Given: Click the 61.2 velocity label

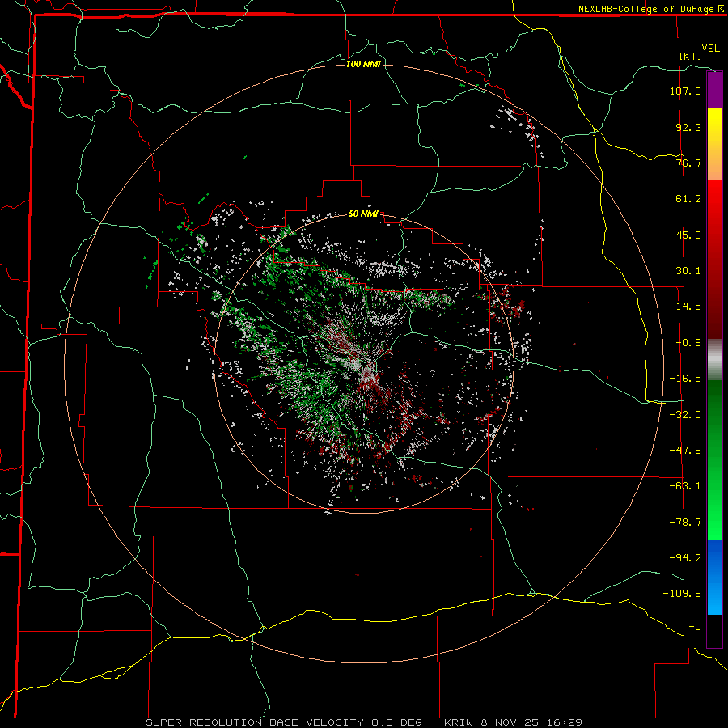Looking at the screenshot, I should point(688,199).
